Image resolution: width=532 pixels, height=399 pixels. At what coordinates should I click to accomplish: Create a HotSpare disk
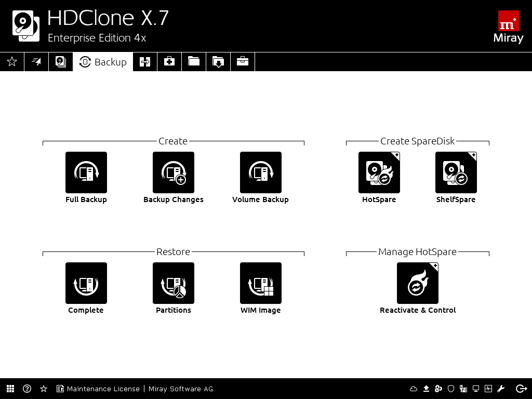click(379, 172)
